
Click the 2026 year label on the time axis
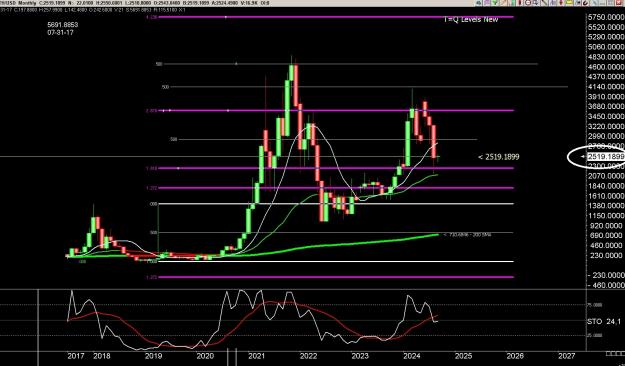click(x=515, y=356)
